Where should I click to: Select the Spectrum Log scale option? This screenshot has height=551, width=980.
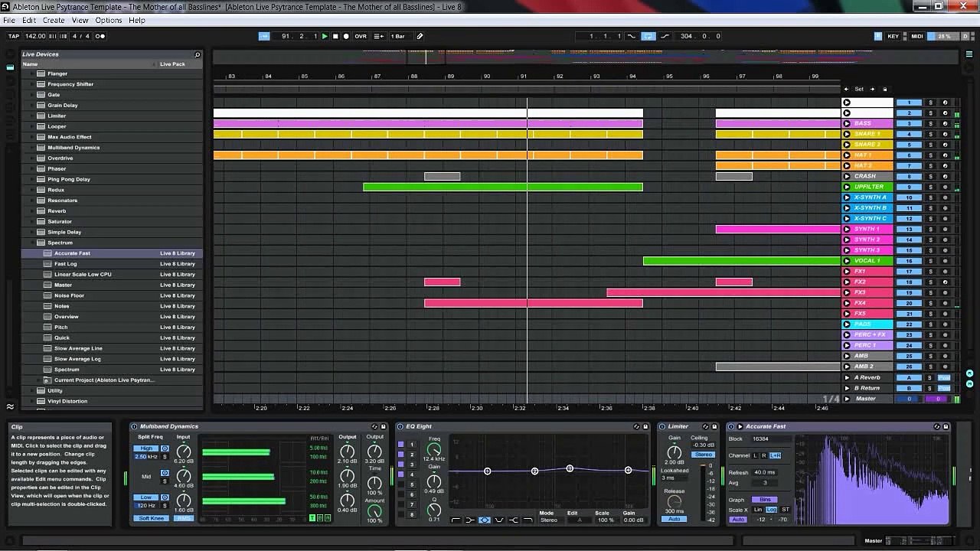click(x=771, y=510)
